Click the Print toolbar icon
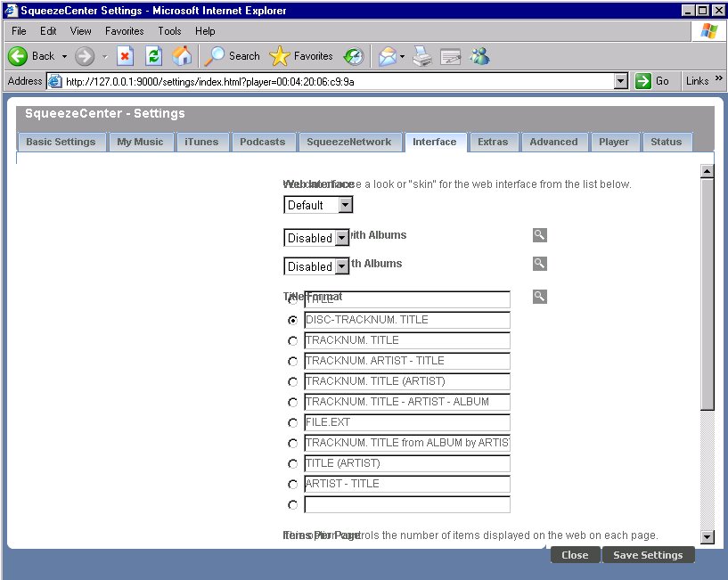Image resolution: width=728 pixels, height=580 pixels. click(422, 56)
